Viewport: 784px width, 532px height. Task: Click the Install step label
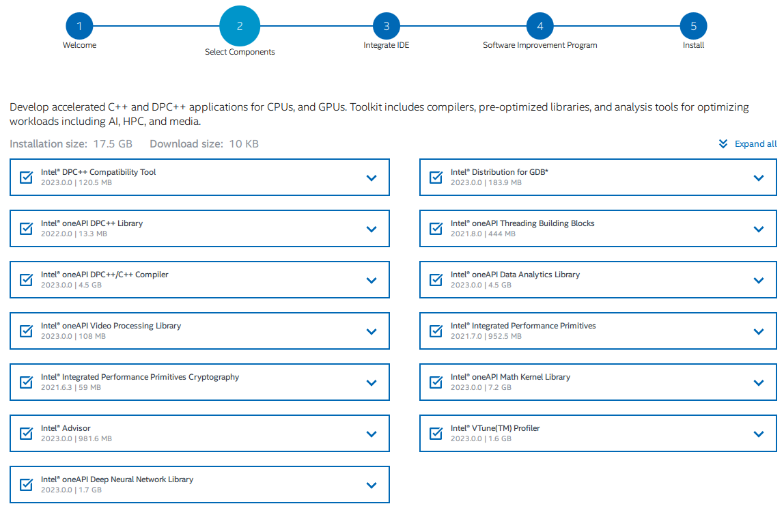coord(693,45)
